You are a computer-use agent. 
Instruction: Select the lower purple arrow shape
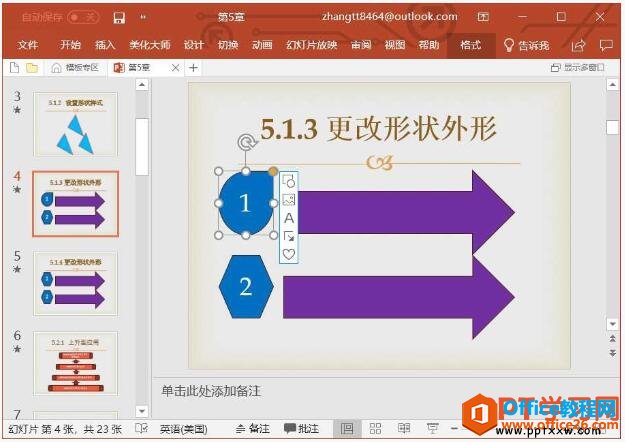click(x=399, y=297)
